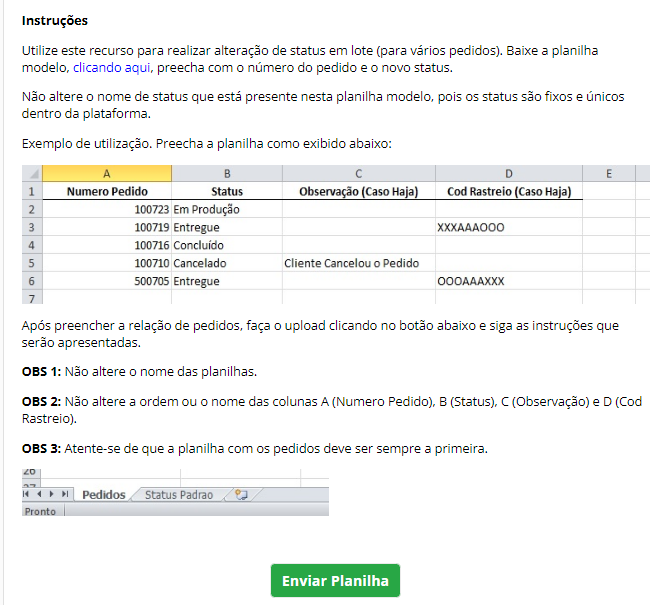Click column D header in example
The height and width of the screenshot is (605, 662).
pos(509,174)
